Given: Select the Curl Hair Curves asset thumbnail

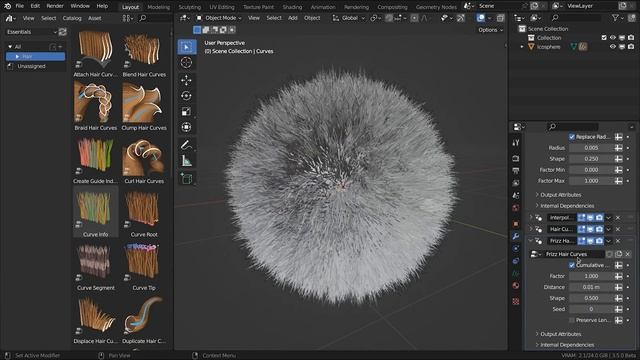Looking at the screenshot, I should (144, 157).
